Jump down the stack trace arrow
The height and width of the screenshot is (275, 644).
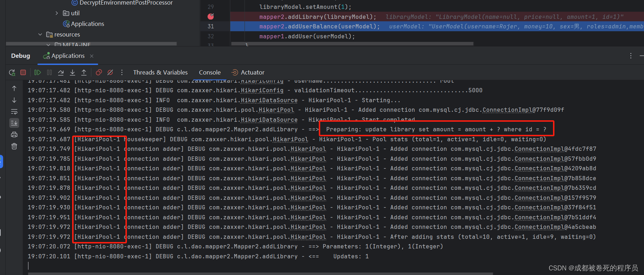click(x=14, y=100)
